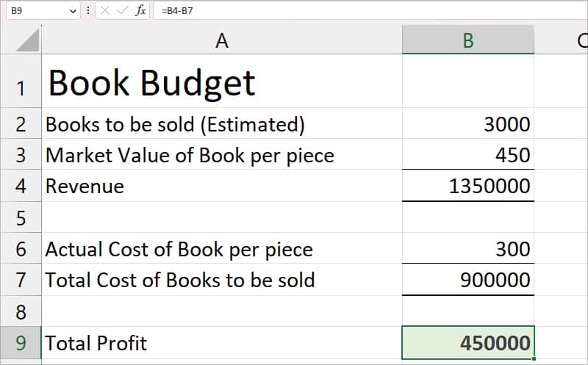Select the cell containing 3000
Viewport: 588px width, 365px height.
(x=468, y=123)
